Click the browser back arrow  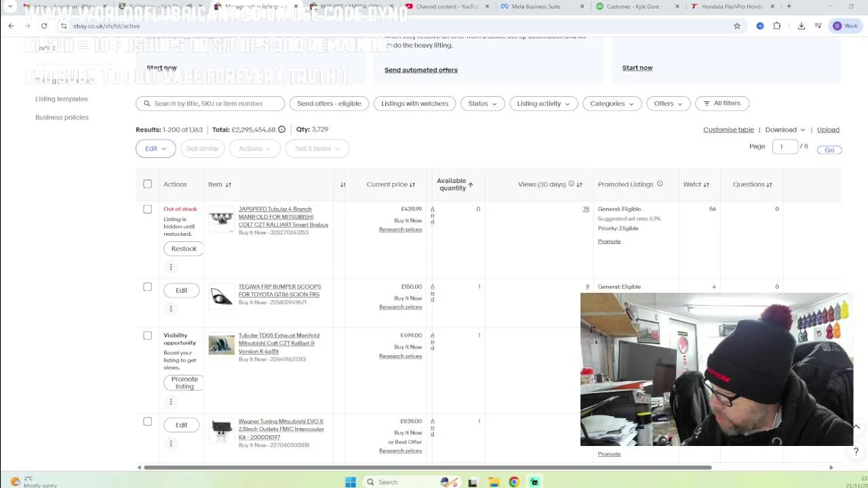(x=11, y=26)
